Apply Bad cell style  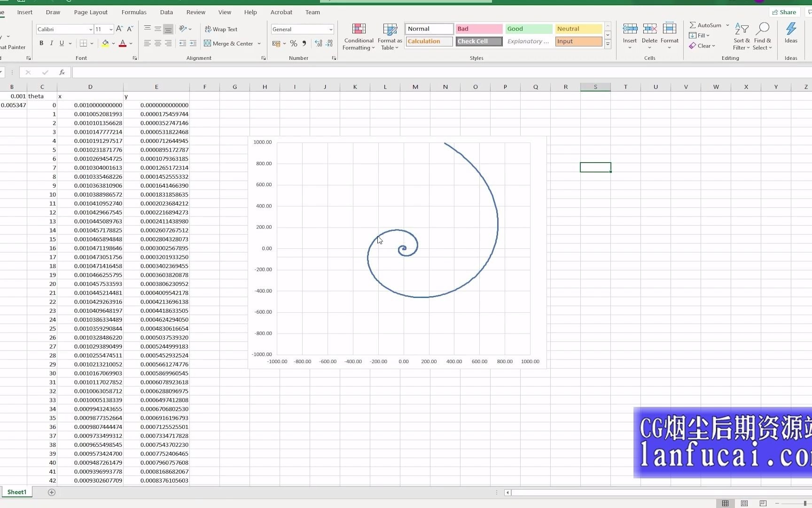point(479,29)
